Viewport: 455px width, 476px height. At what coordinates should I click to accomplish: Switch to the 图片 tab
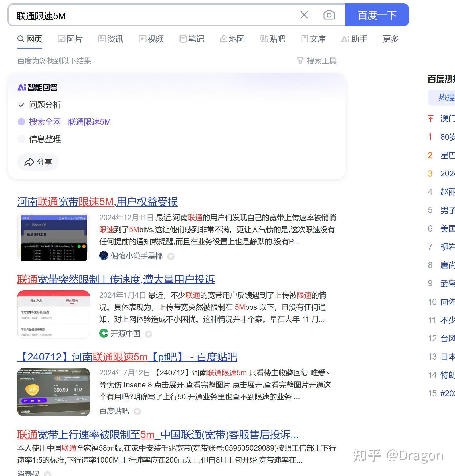pyautogui.click(x=70, y=39)
